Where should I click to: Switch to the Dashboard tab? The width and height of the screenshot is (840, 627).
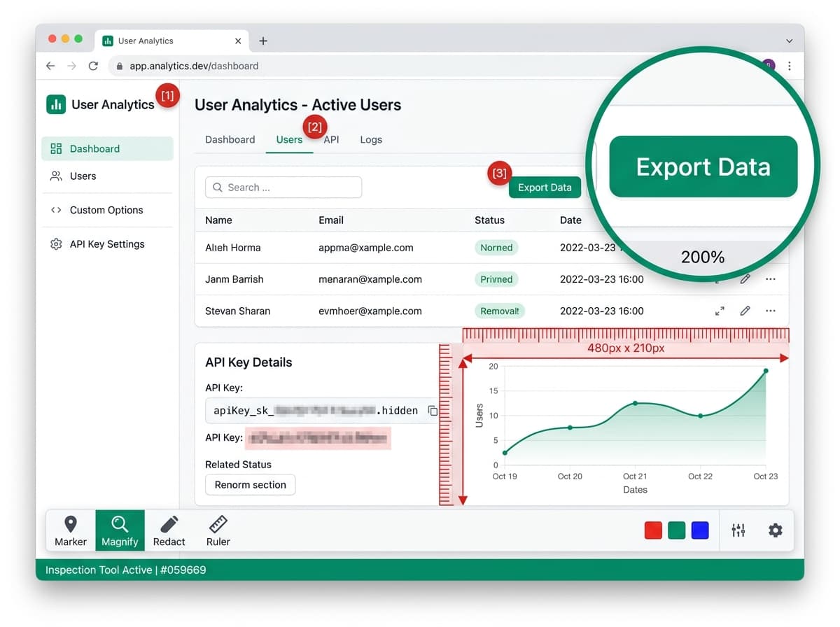click(x=230, y=139)
